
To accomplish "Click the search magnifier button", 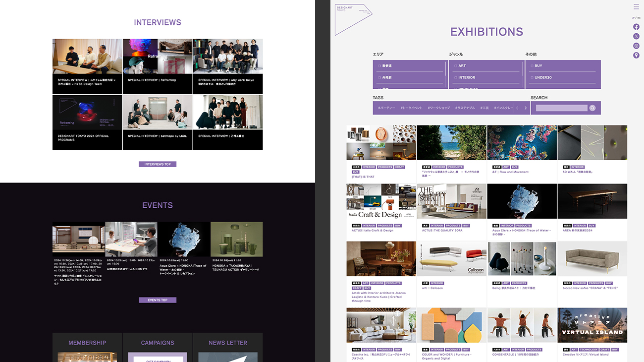I will [592, 108].
